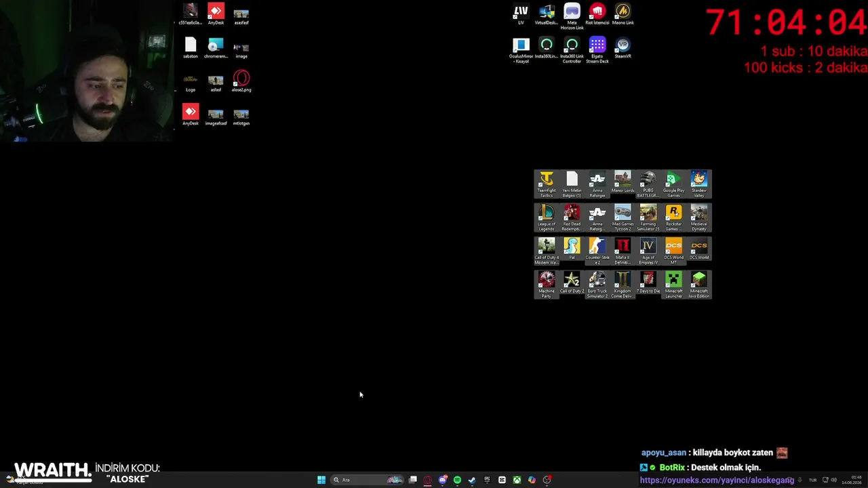This screenshot has height=488, width=868.
Task: Select Arma Reforger icon beside Mad Games Tycoon 2
Action: coord(597,218)
